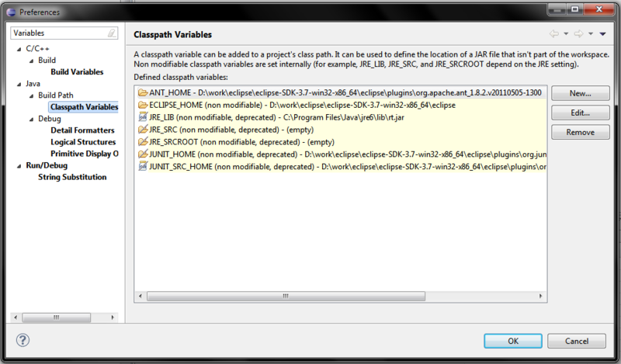This screenshot has width=621, height=364.
Task: Select the ANT_HOME variable row text
Action: click(345, 92)
